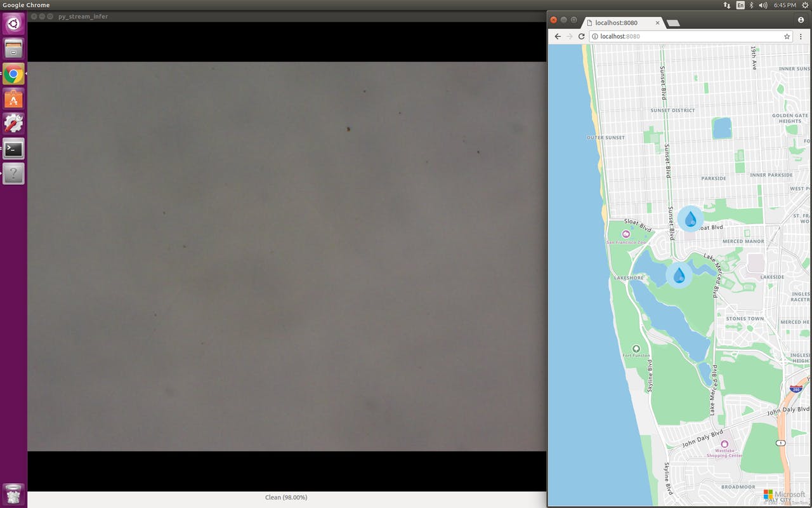
Task: Click the Fort Funston map marker
Action: (636, 349)
